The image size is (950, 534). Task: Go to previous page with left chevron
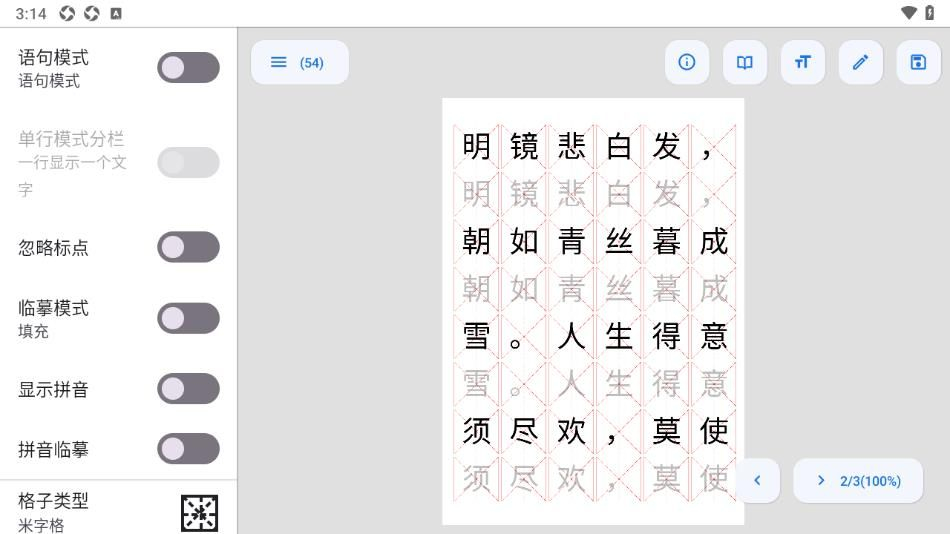(x=758, y=481)
